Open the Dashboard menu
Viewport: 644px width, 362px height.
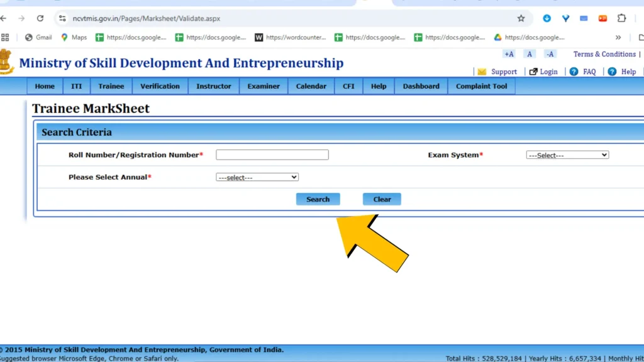tap(421, 86)
